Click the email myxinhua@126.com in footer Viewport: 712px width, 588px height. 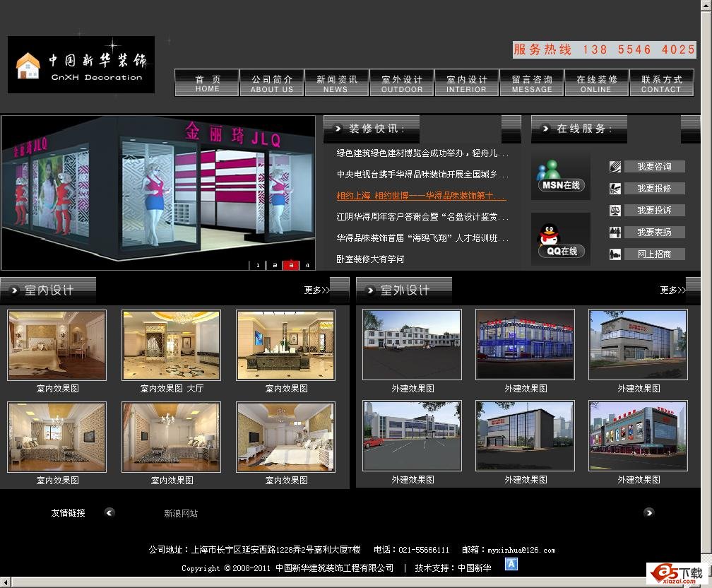point(522,550)
